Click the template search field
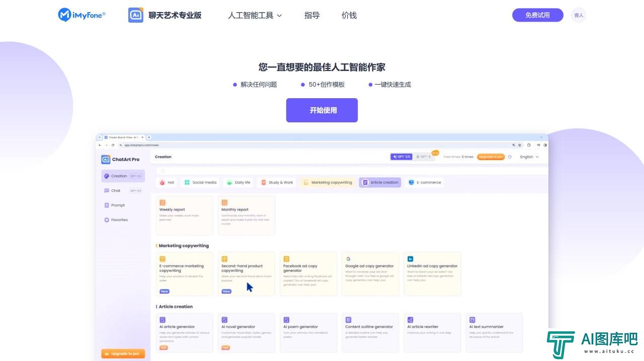This screenshot has height=361, width=644. (x=352, y=171)
